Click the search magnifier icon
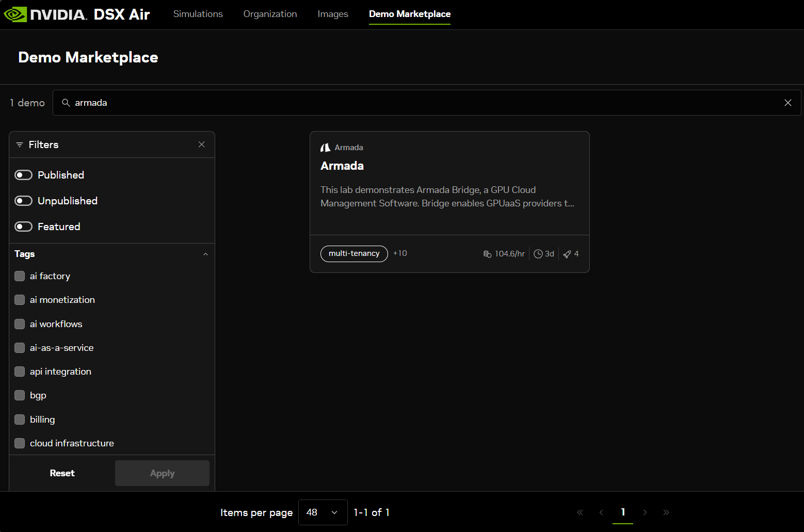 pyautogui.click(x=66, y=103)
